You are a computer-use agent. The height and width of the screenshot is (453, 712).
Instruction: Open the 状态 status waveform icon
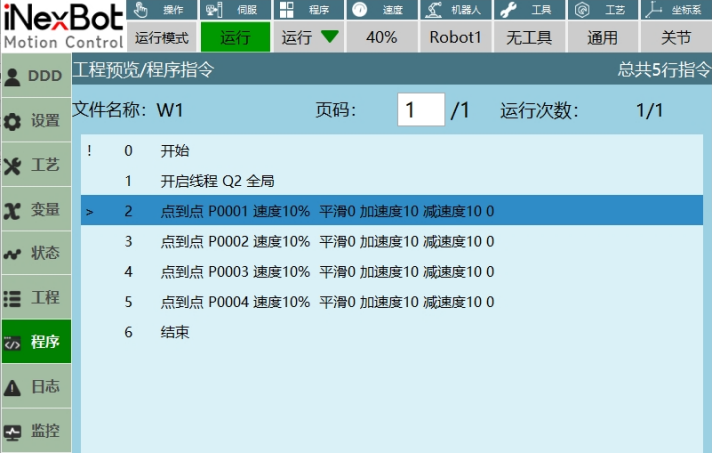click(14, 254)
